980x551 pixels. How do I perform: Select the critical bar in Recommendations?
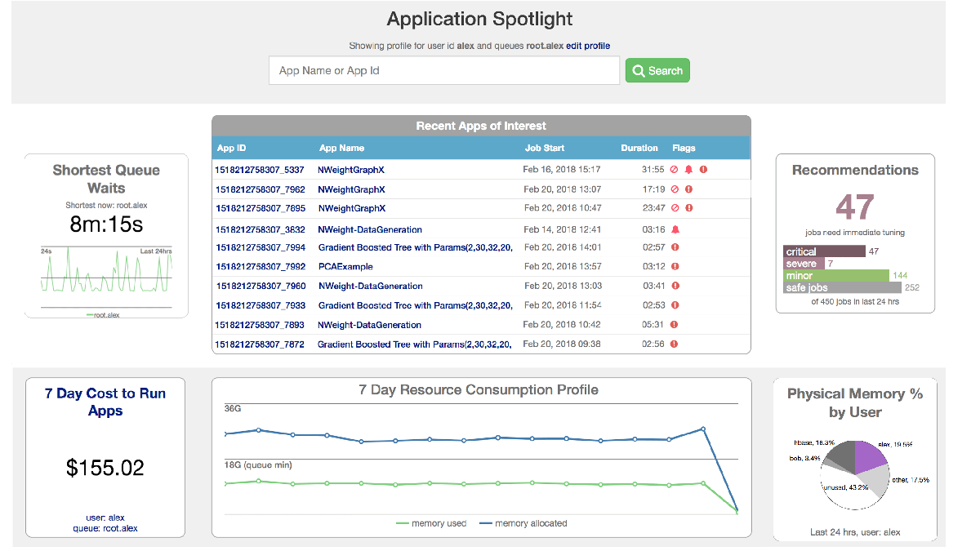pos(824,251)
